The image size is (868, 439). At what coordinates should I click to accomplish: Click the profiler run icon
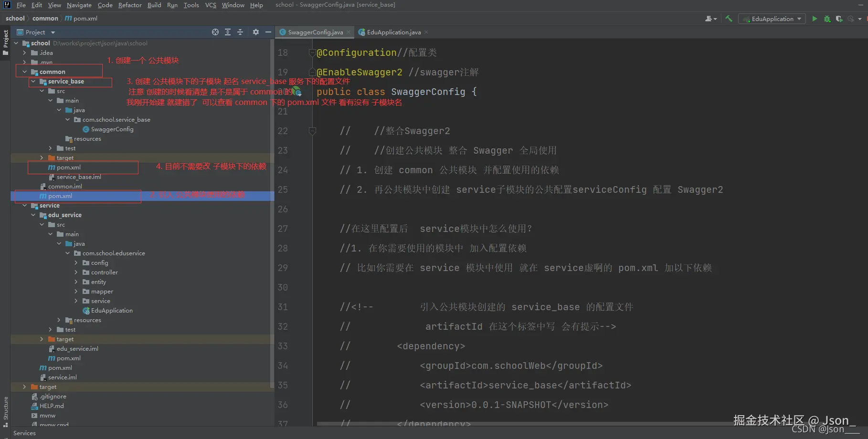[x=850, y=19]
